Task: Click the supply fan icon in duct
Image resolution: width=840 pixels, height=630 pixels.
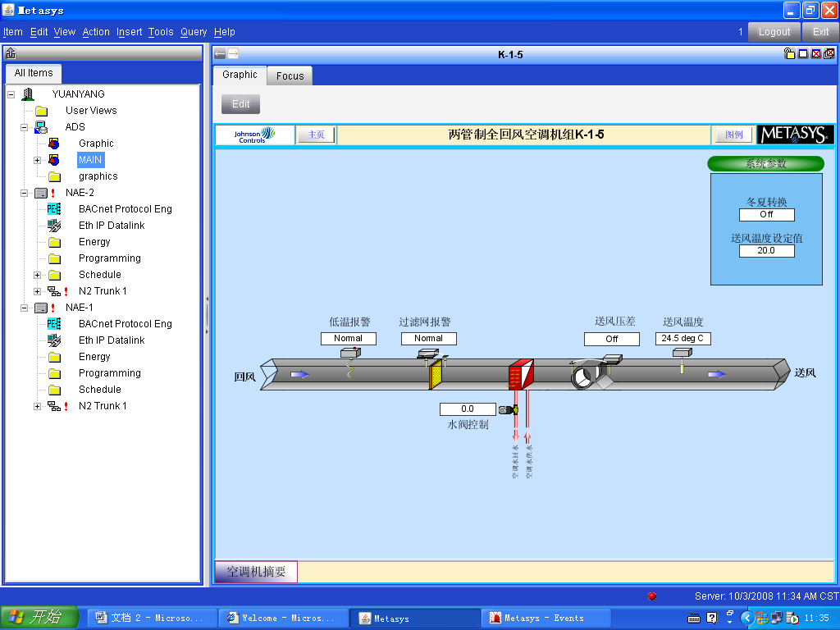Action: [585, 376]
